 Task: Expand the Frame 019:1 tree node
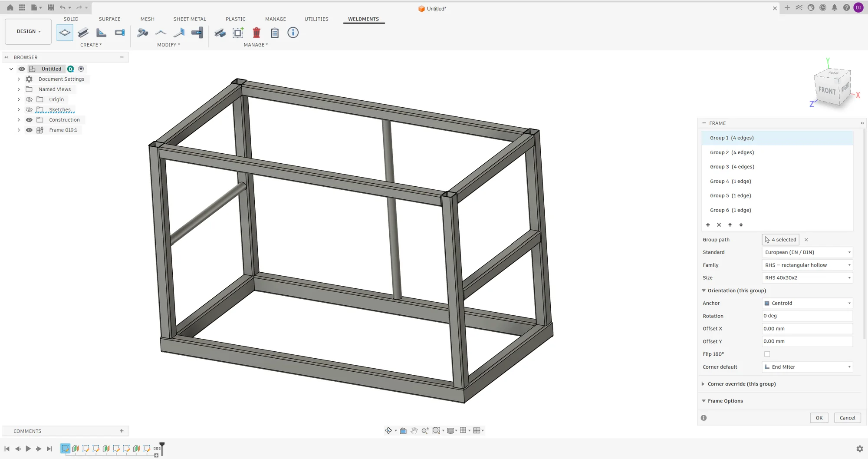[19, 130]
